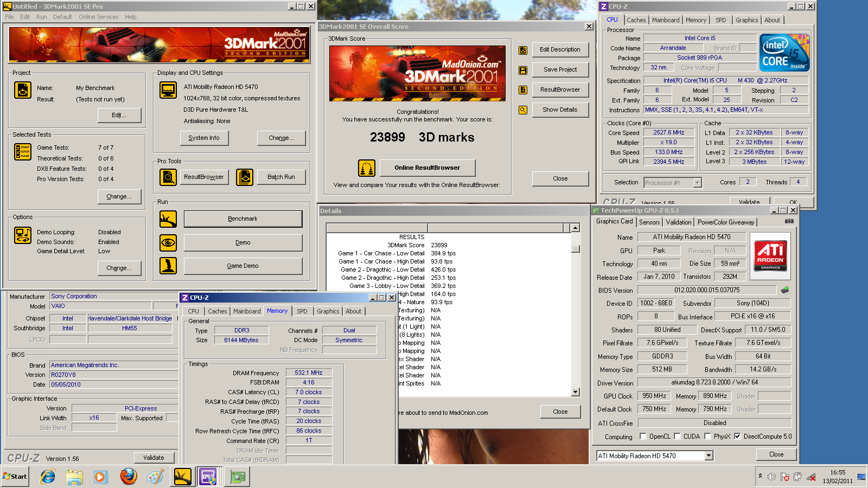The height and width of the screenshot is (488, 868).
Task: Select 3DMark2001 taskbar icon
Action: click(x=183, y=477)
